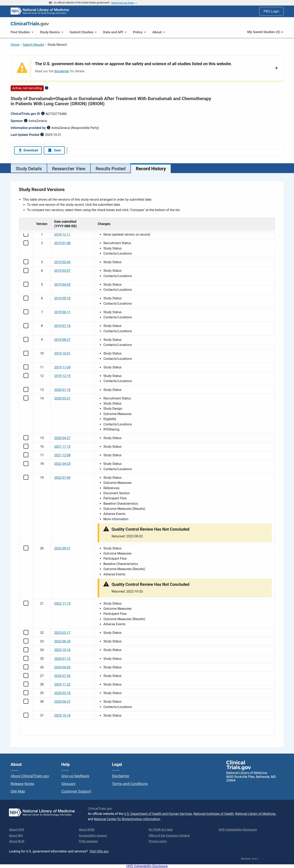
Task: Open the Glossary footer link
Action: [x=68, y=784]
